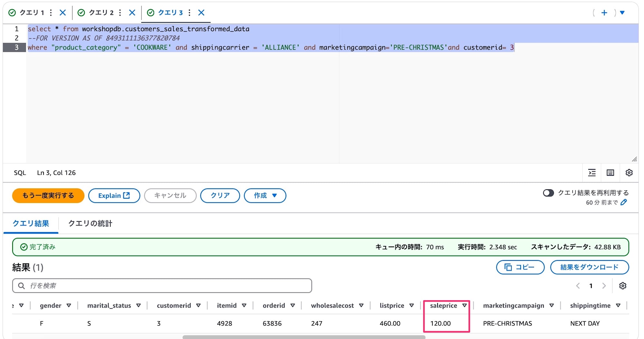Click the 247 wholesalecost cell
Screen dimensions: 644x339
(317, 323)
